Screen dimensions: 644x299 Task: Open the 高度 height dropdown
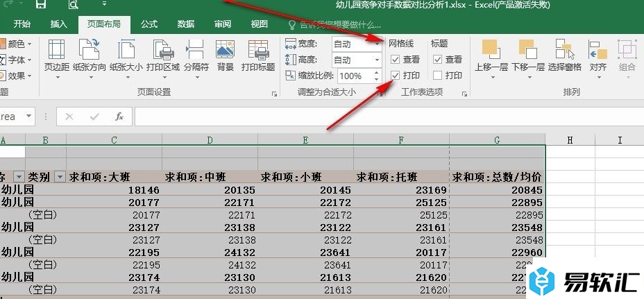(377, 60)
